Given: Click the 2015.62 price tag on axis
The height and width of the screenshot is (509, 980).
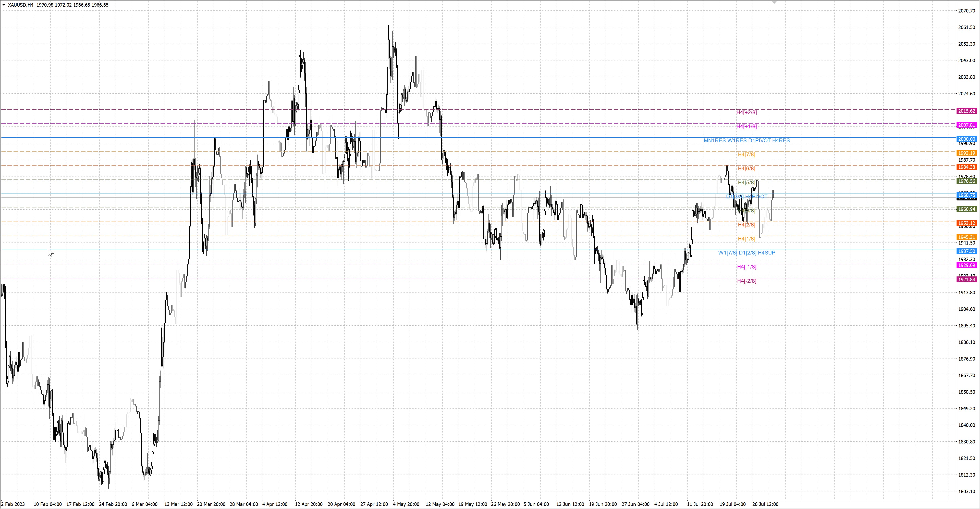Looking at the screenshot, I should [x=966, y=111].
